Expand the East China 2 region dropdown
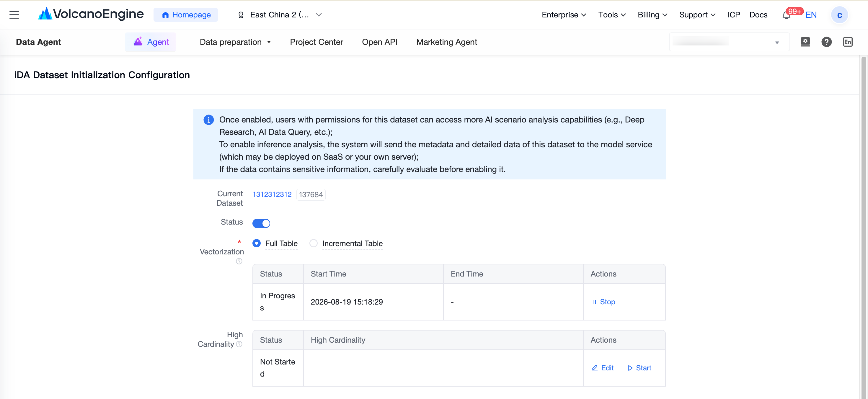 pos(280,15)
